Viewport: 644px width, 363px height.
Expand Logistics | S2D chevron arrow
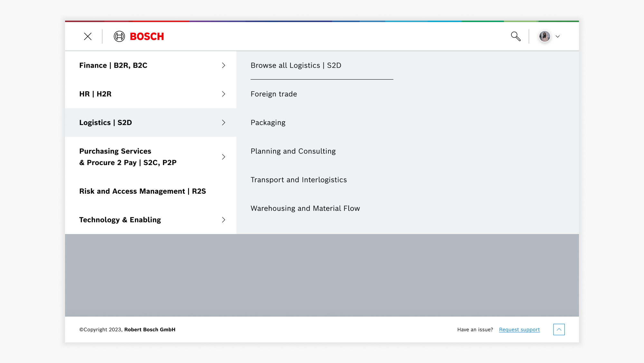pyautogui.click(x=223, y=123)
